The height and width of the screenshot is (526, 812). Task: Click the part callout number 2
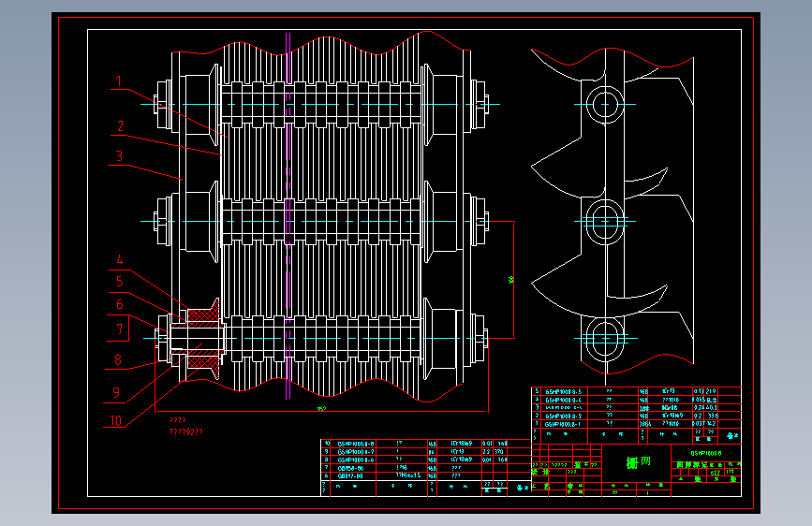(x=120, y=126)
